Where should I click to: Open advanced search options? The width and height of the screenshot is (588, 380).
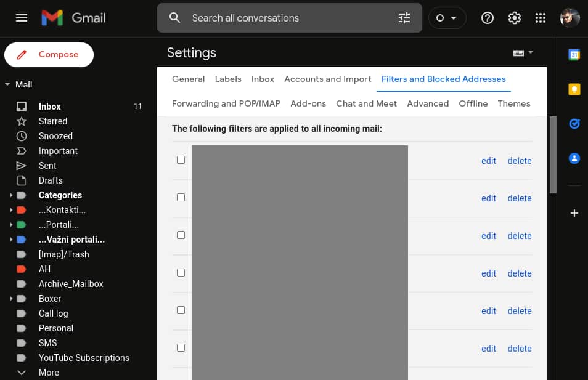pyautogui.click(x=404, y=18)
